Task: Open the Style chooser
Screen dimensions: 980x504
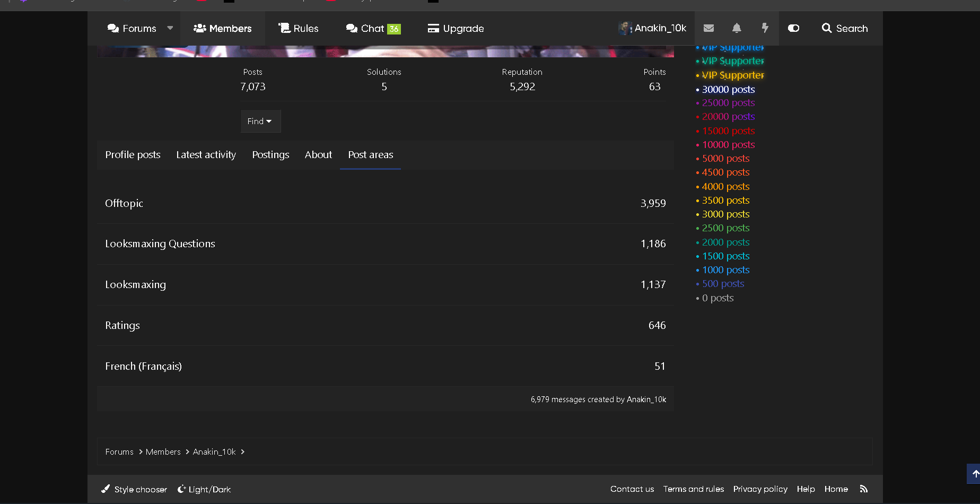Action: click(x=134, y=489)
